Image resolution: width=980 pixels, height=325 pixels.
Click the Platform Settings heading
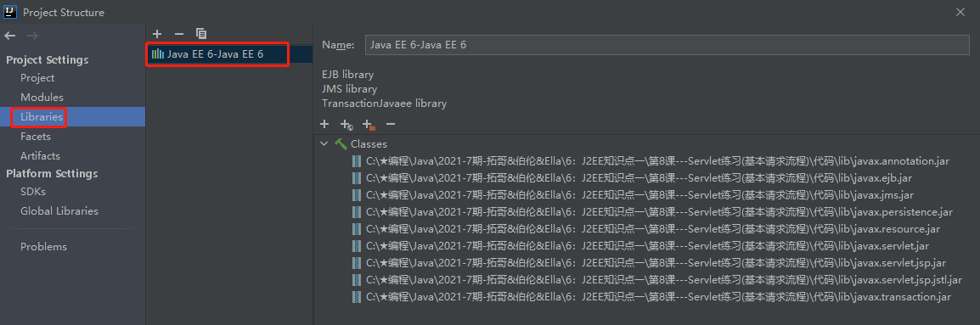click(52, 173)
